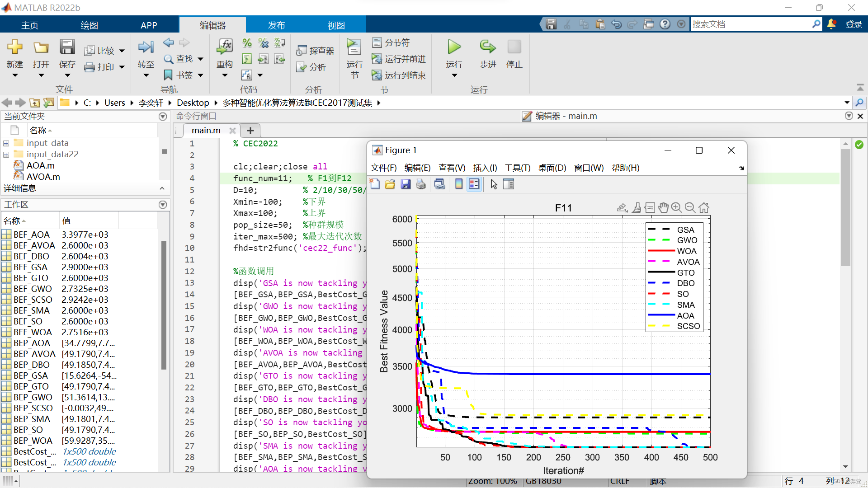Run the script with green 运行 arrow

coord(454,47)
